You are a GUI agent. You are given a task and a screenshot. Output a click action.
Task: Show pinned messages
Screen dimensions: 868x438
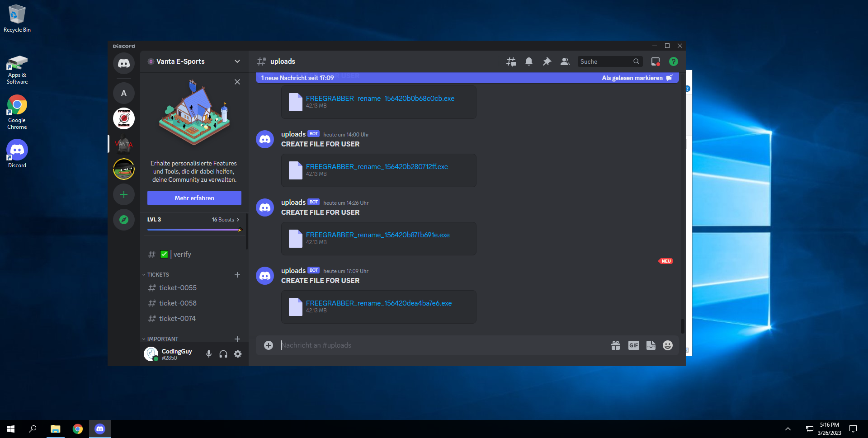coord(547,61)
